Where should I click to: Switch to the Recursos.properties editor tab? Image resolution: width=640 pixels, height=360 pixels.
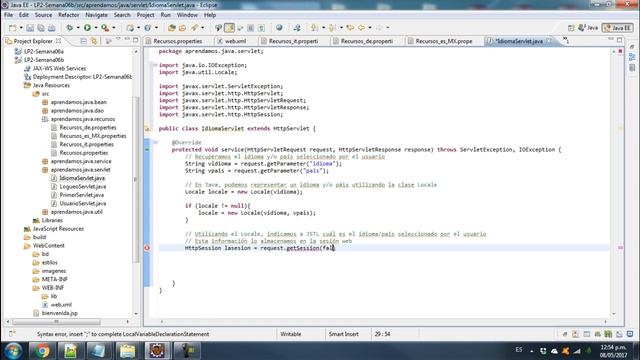[x=178, y=41]
